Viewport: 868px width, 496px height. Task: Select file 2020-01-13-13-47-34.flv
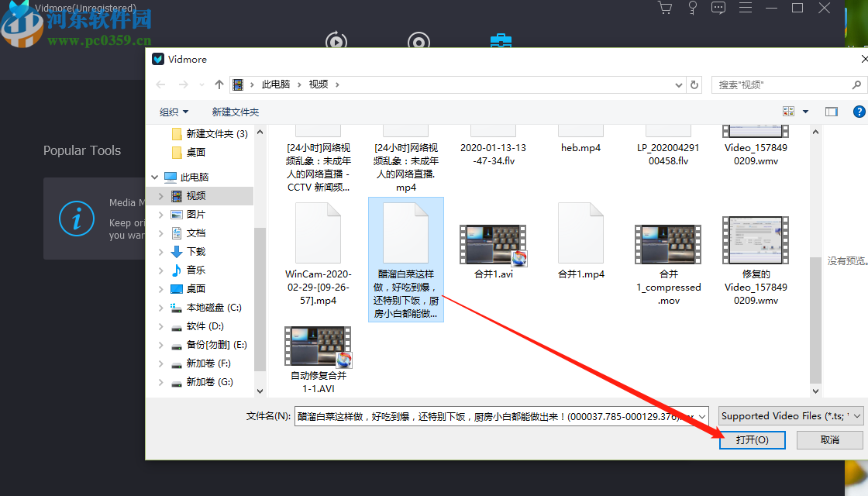(493, 146)
